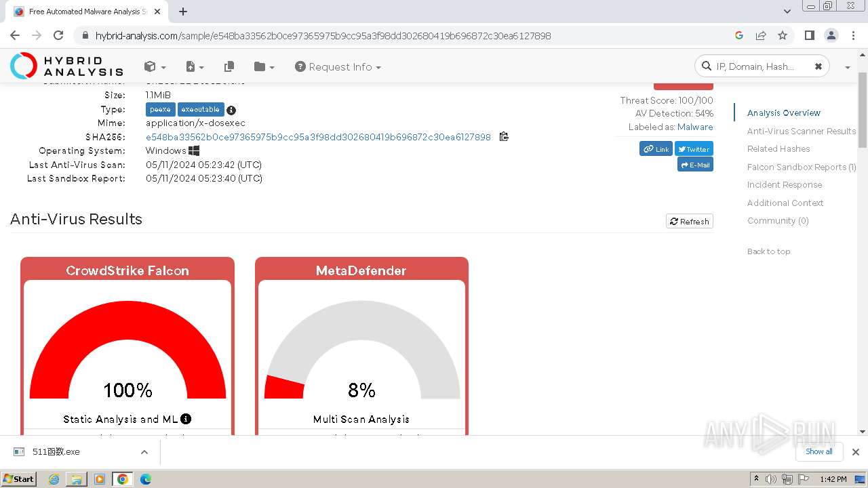The width and height of the screenshot is (868, 488).
Task: Open the Windows Start menu
Action: tap(19, 479)
